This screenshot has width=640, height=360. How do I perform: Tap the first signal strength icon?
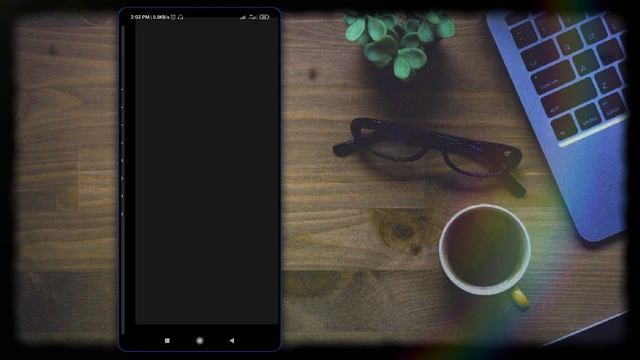[x=243, y=17]
